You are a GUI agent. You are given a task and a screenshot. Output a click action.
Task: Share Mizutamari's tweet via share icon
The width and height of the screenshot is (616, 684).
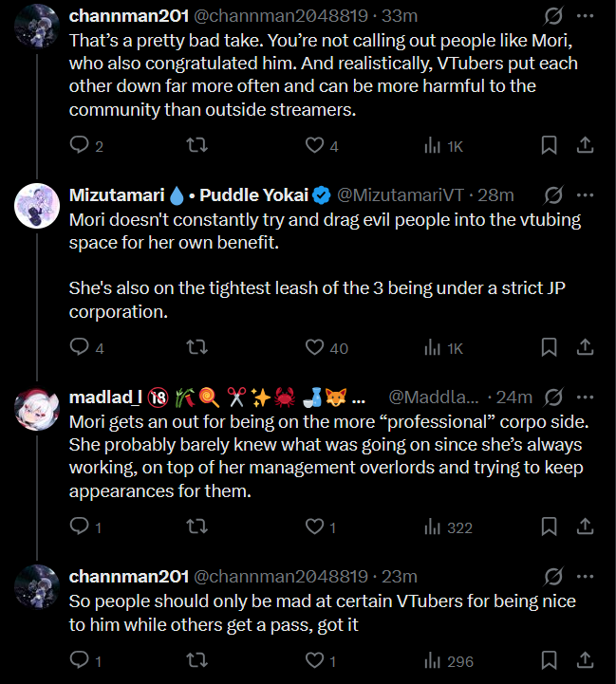586,348
